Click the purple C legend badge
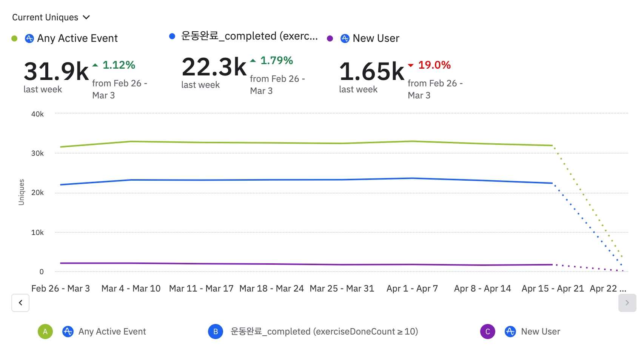644x350 pixels. [x=488, y=332]
